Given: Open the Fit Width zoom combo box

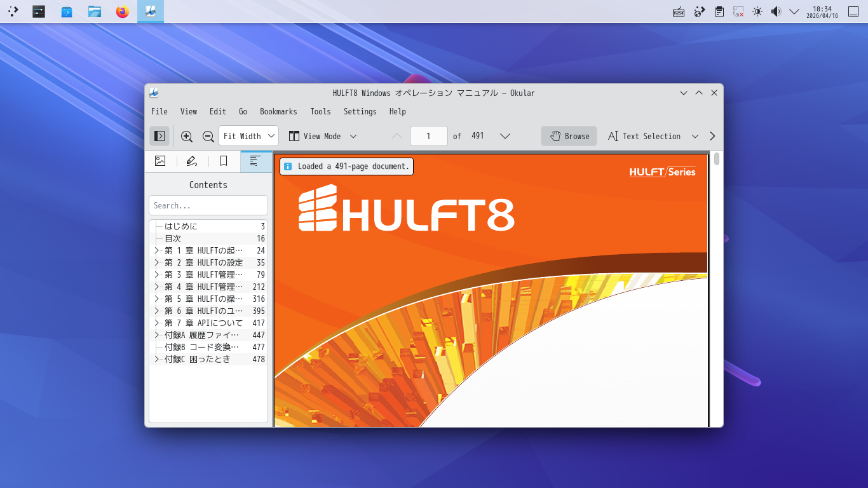Looking at the screenshot, I should (x=248, y=136).
